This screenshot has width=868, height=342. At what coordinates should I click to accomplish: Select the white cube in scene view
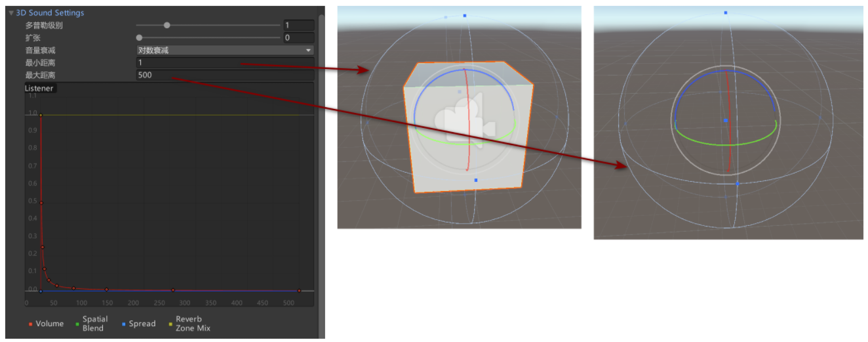(x=468, y=127)
